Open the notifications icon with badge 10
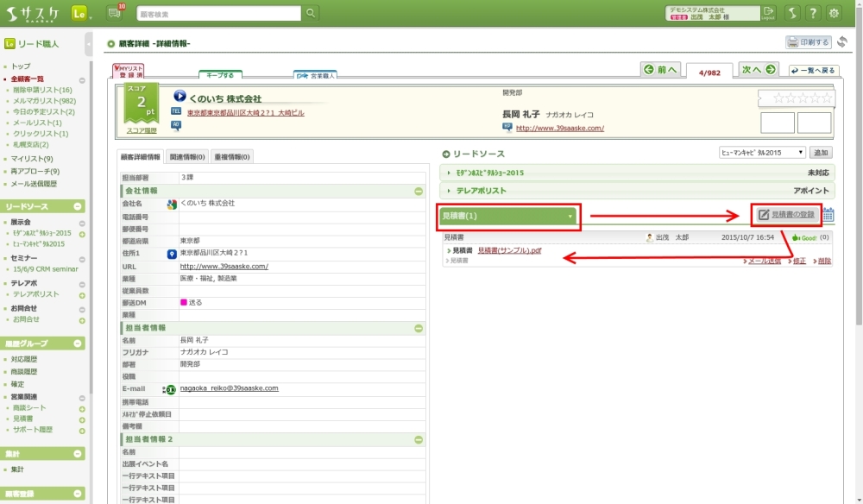Screen dimensions: 863x504 pos(115,13)
